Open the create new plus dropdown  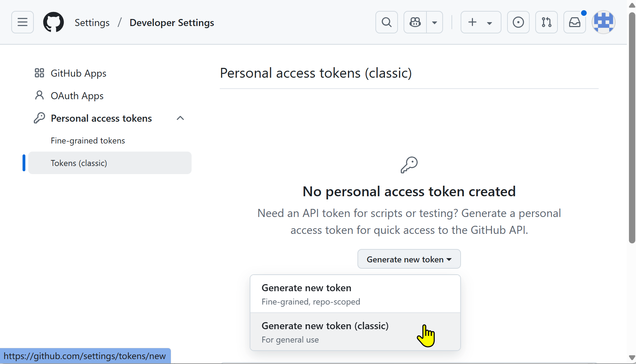pos(480,22)
